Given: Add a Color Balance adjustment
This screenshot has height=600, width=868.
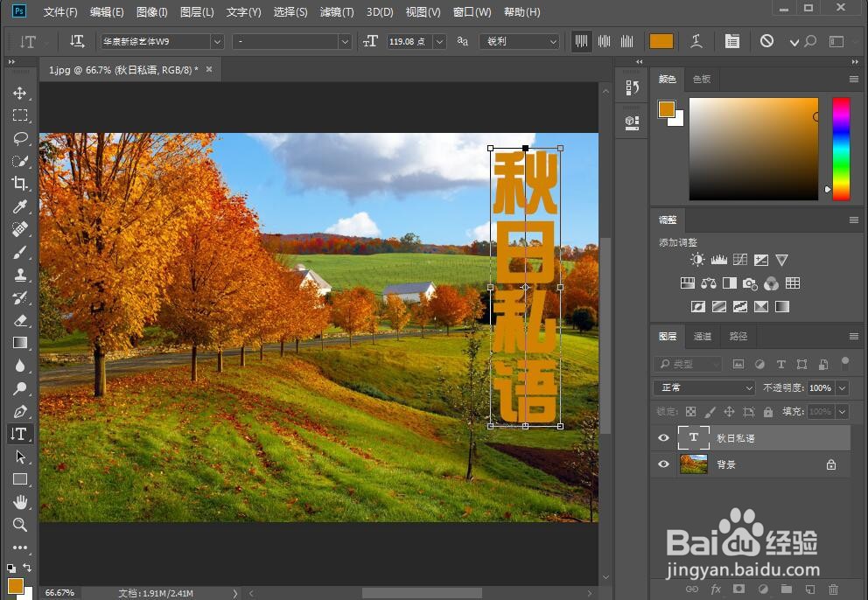Looking at the screenshot, I should tap(709, 283).
